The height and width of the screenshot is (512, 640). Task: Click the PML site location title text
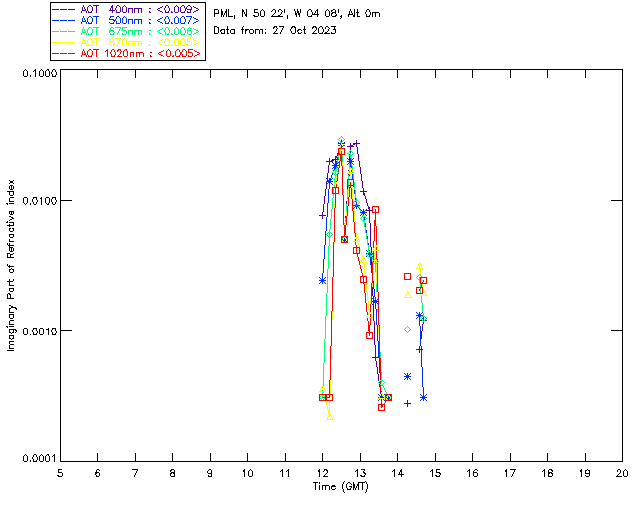point(296,14)
